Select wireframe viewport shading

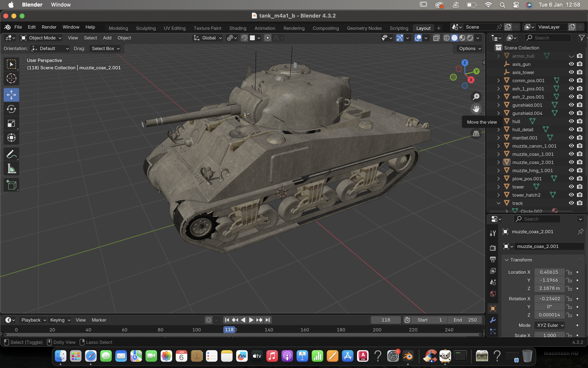coord(447,38)
